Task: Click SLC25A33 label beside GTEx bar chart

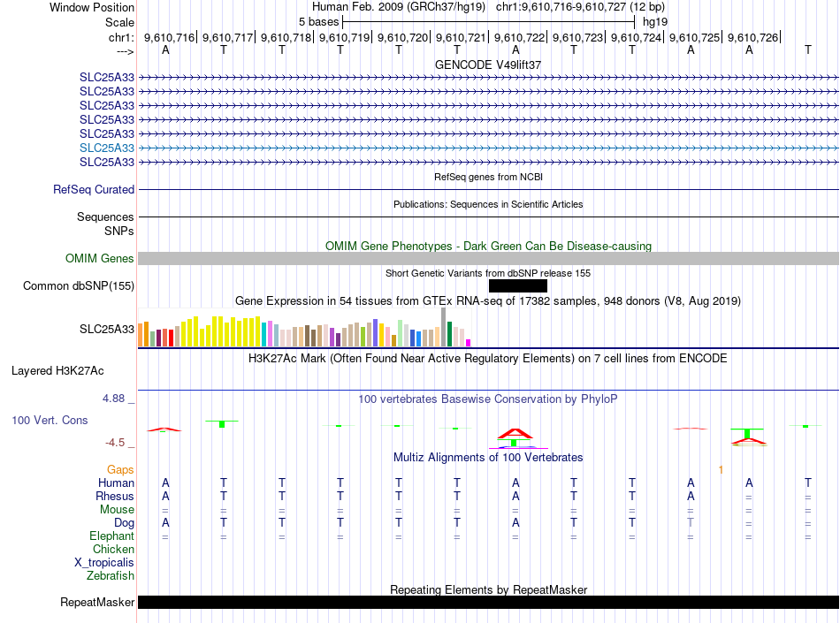Action: point(107,329)
